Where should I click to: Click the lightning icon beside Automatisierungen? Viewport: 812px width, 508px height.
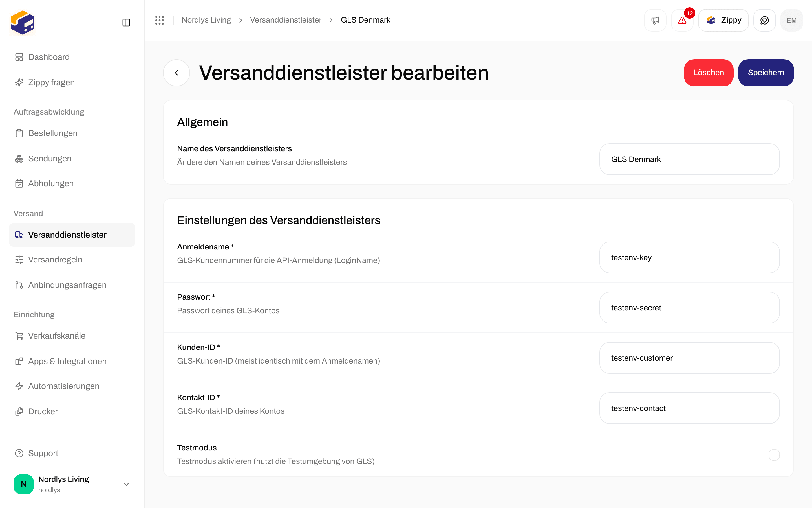[x=19, y=386]
